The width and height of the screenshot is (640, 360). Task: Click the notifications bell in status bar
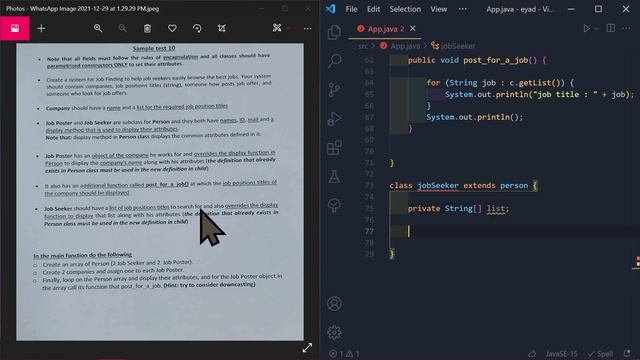click(x=627, y=353)
